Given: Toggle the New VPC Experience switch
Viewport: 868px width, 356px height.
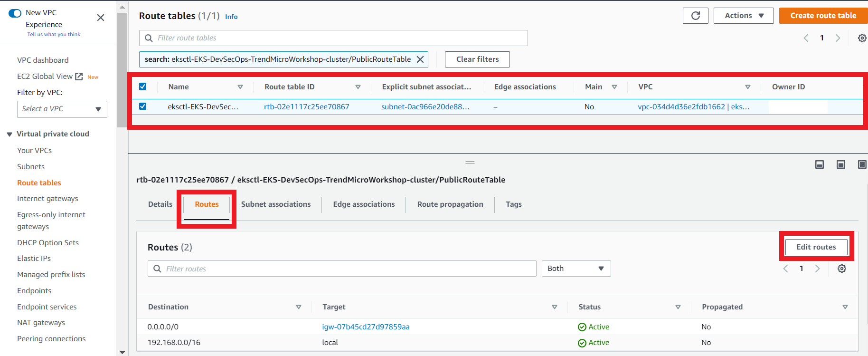Looking at the screenshot, I should (x=15, y=13).
